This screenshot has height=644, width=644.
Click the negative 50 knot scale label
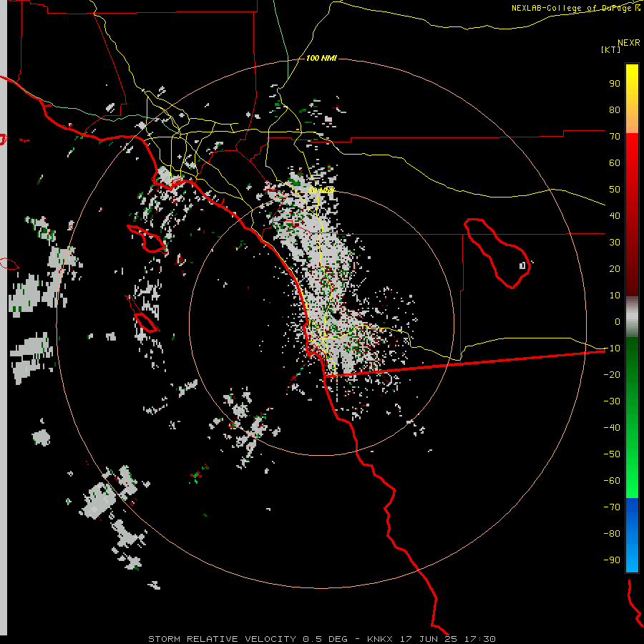tap(612, 454)
